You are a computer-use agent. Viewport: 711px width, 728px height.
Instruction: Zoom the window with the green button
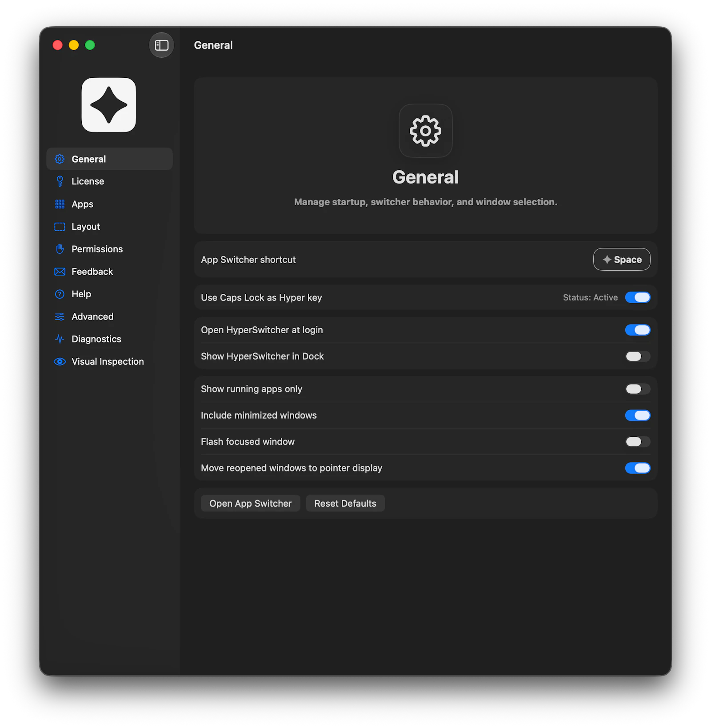coord(90,45)
